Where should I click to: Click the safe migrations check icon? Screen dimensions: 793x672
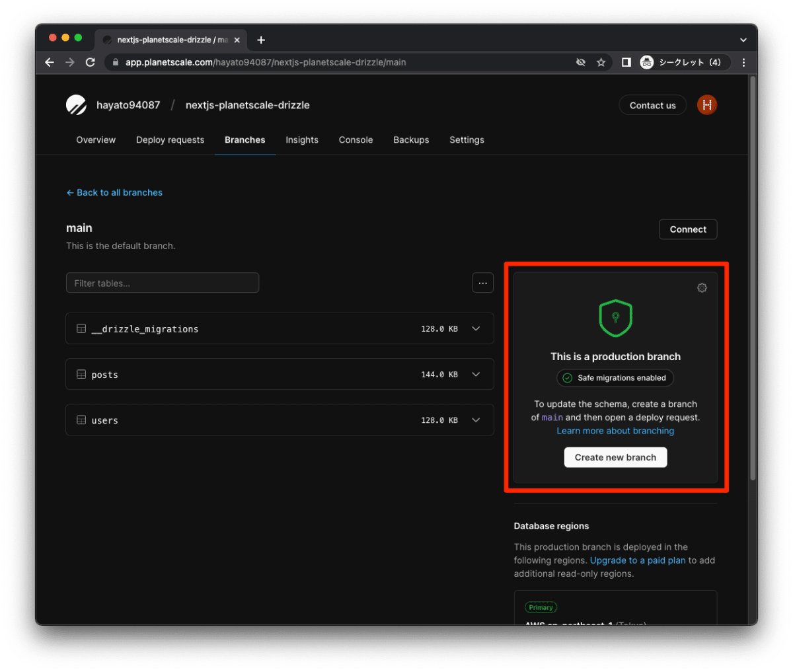point(567,378)
